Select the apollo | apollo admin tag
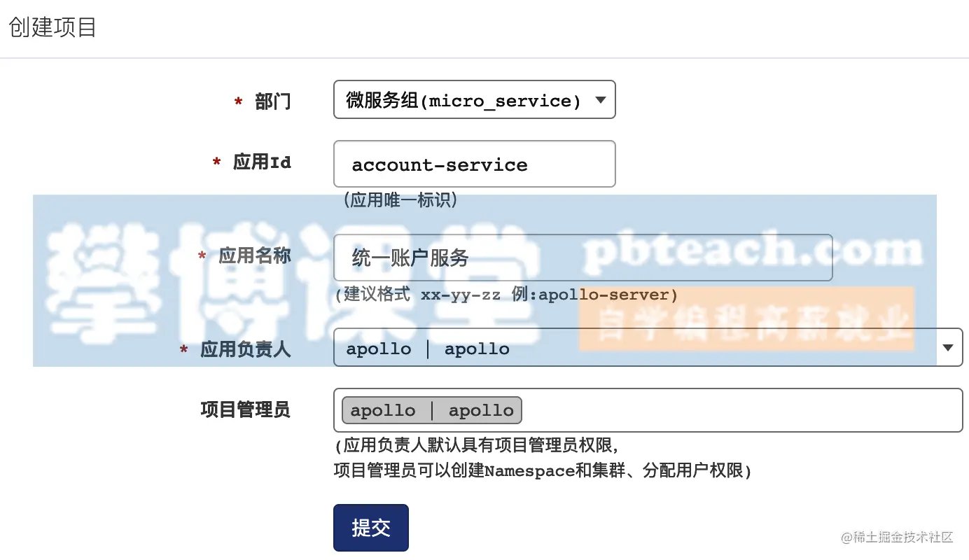The height and width of the screenshot is (560, 969). (x=432, y=410)
